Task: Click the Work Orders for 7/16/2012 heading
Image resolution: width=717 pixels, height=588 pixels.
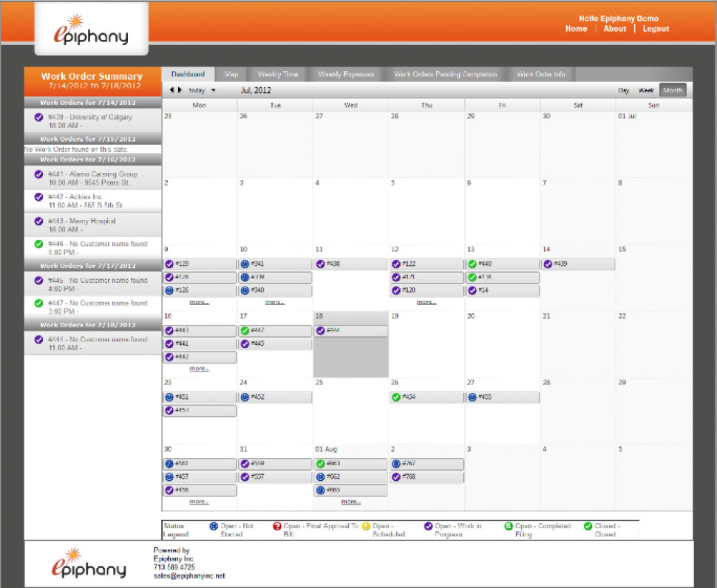Action: [x=93, y=160]
